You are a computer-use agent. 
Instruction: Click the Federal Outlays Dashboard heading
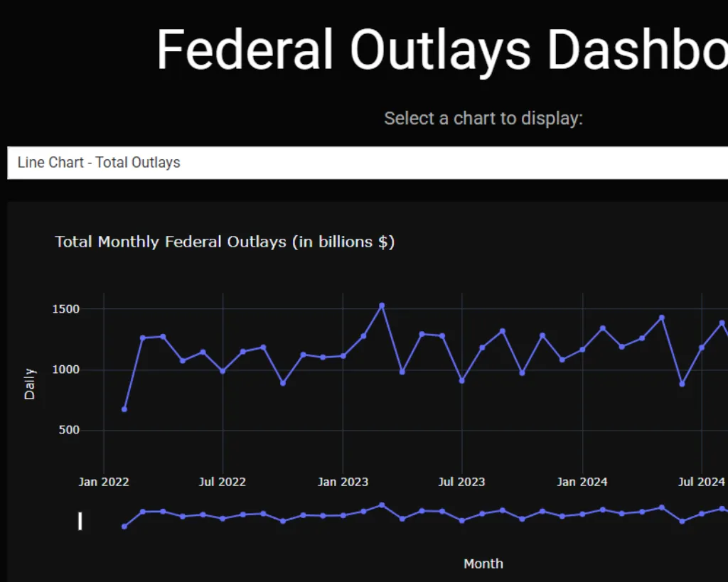(441, 50)
